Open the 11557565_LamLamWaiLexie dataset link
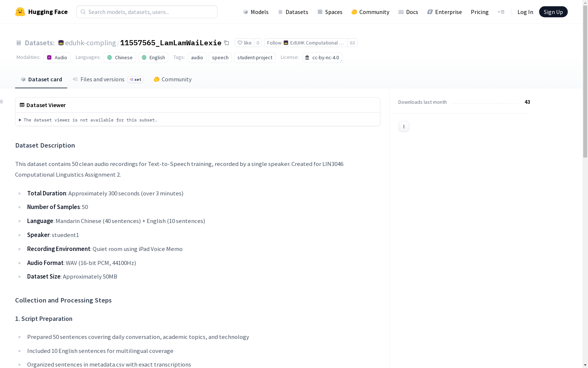 (x=171, y=43)
